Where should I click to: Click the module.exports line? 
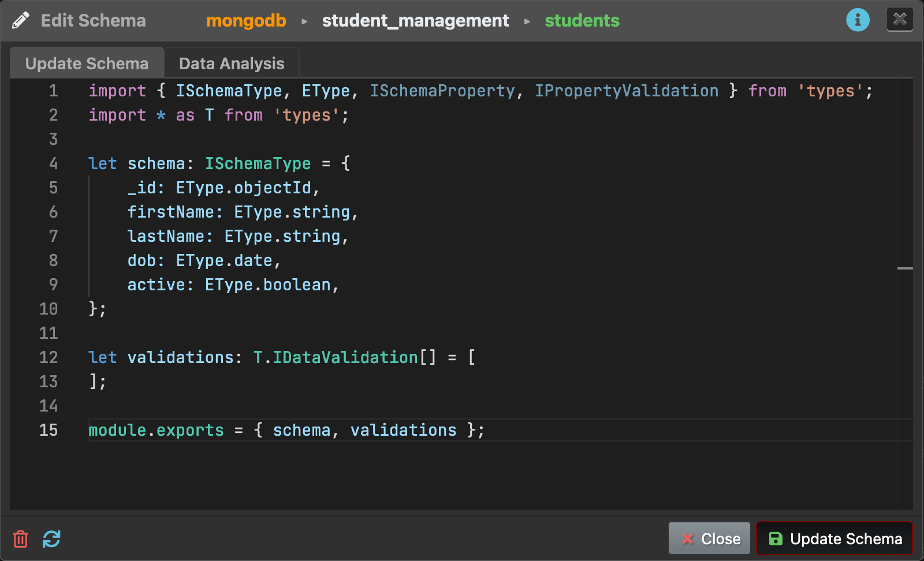pos(286,430)
